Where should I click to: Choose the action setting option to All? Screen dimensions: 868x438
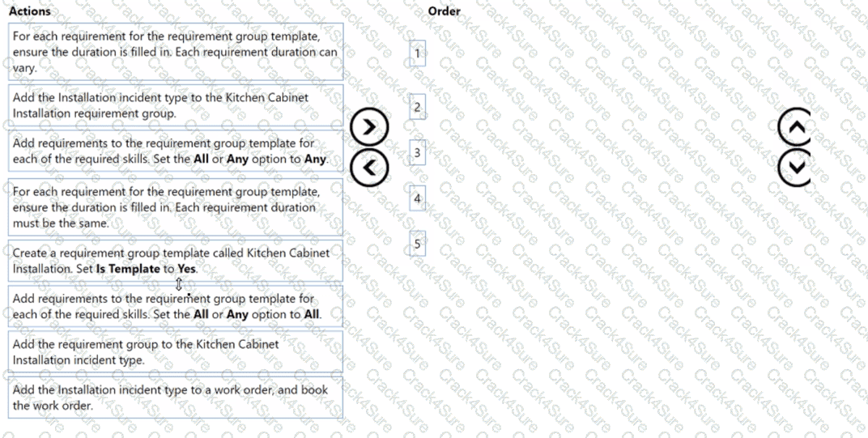tap(176, 306)
